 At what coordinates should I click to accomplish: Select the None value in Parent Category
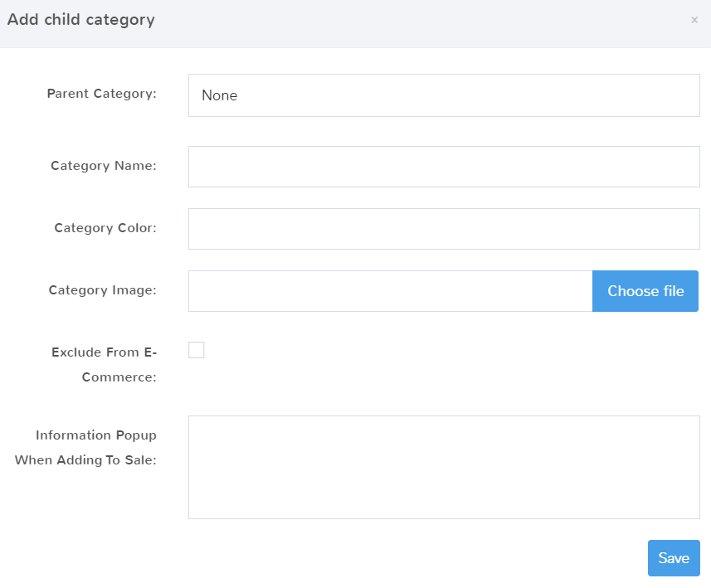click(x=220, y=95)
